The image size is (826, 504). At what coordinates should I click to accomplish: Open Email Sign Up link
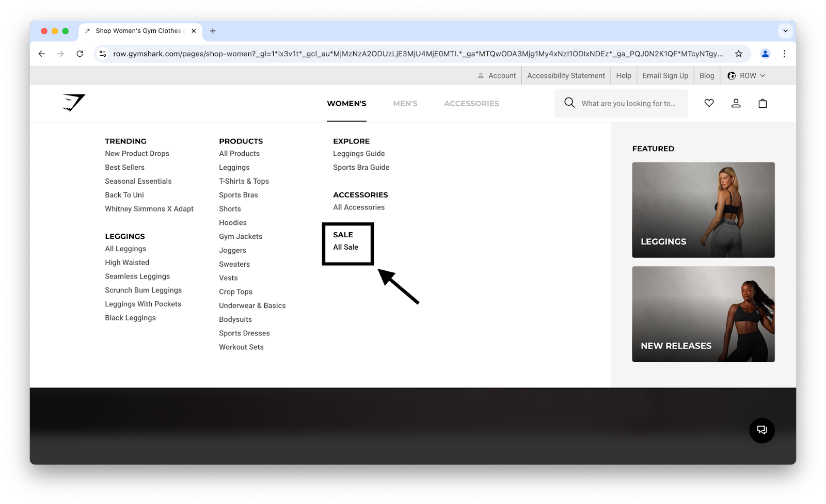click(x=665, y=75)
